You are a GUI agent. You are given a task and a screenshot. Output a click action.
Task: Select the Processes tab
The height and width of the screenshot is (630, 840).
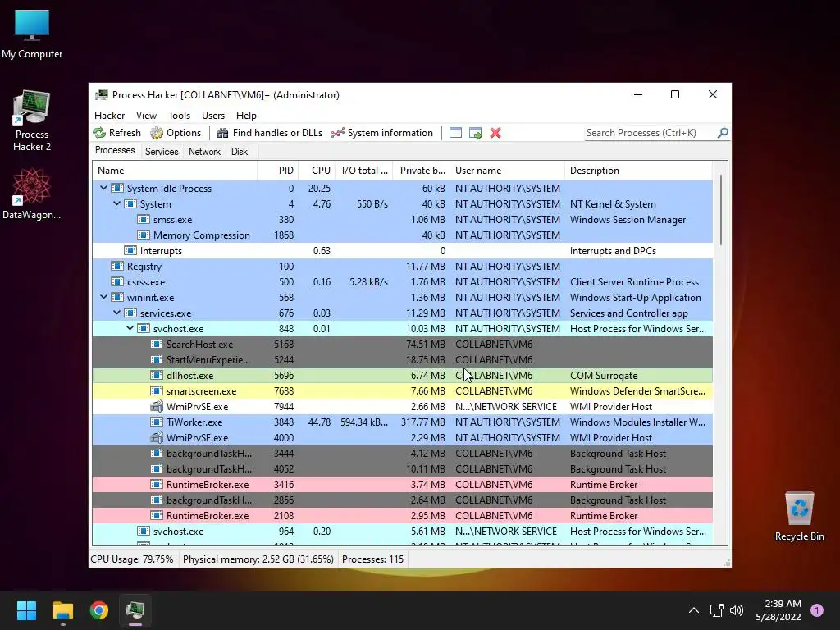[115, 151]
